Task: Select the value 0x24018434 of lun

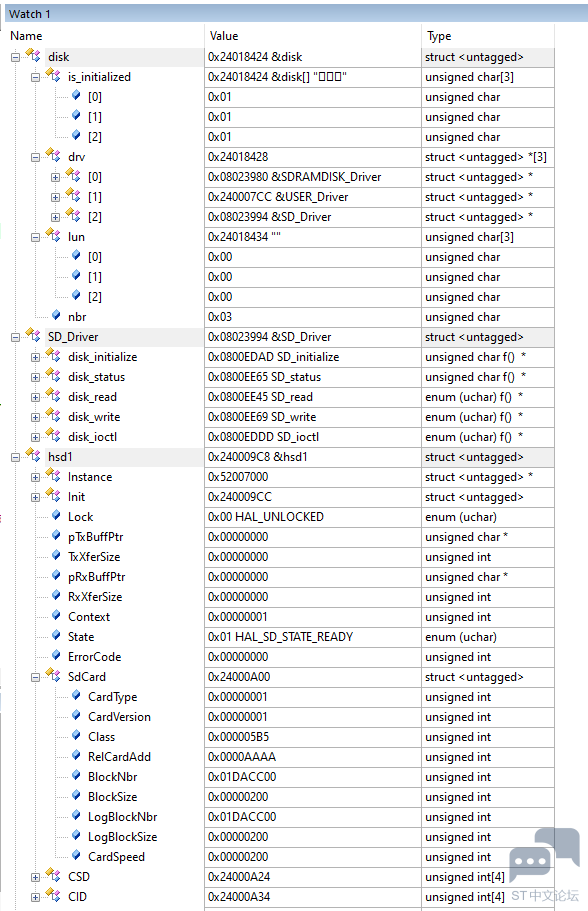Action: 245,237
